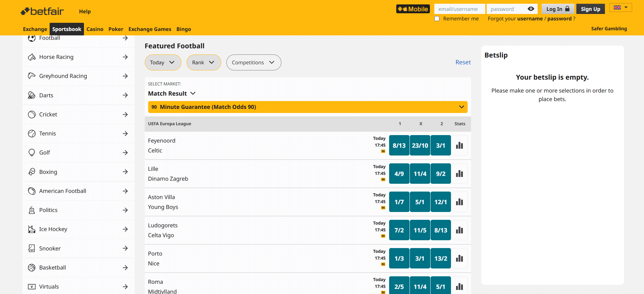644x294 pixels.
Task: Open stats for Porto v Nice
Action: point(459,258)
